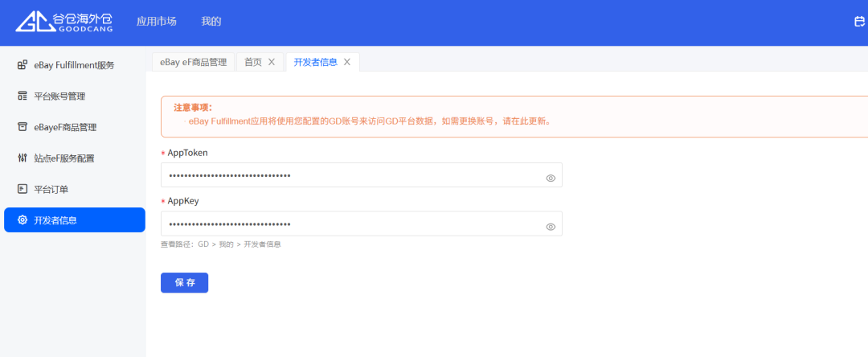Screen dimensions: 868x357
Task: Select 开发者信息 in the sidebar
Action: (74, 220)
